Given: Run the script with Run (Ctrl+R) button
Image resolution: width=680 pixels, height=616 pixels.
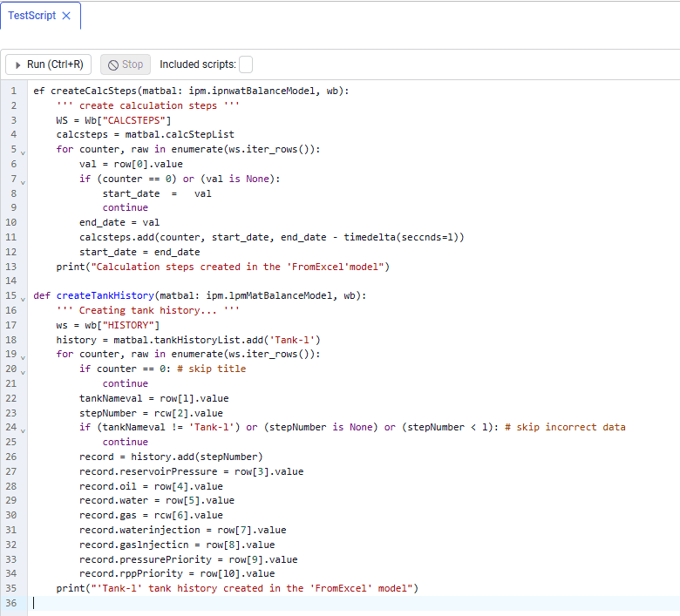Looking at the screenshot, I should 48,64.
